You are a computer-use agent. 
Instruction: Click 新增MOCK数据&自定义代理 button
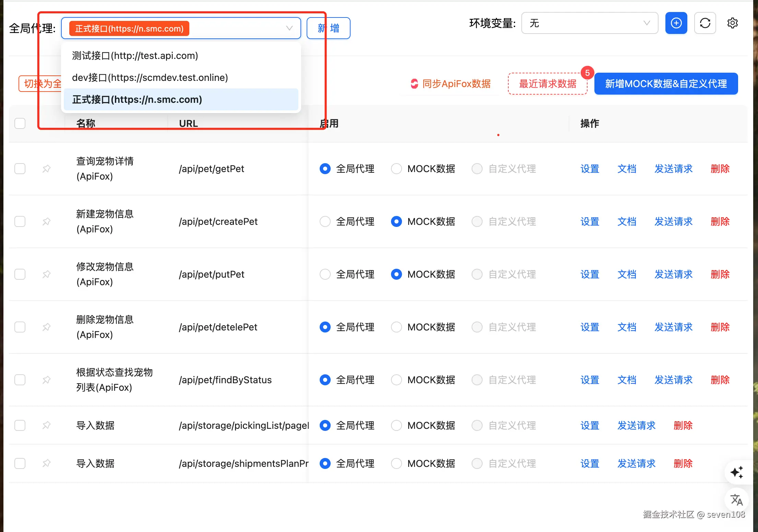(666, 84)
